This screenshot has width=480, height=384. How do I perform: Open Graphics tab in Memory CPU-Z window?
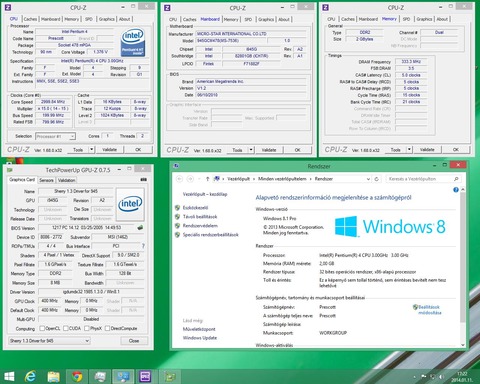click(x=424, y=19)
